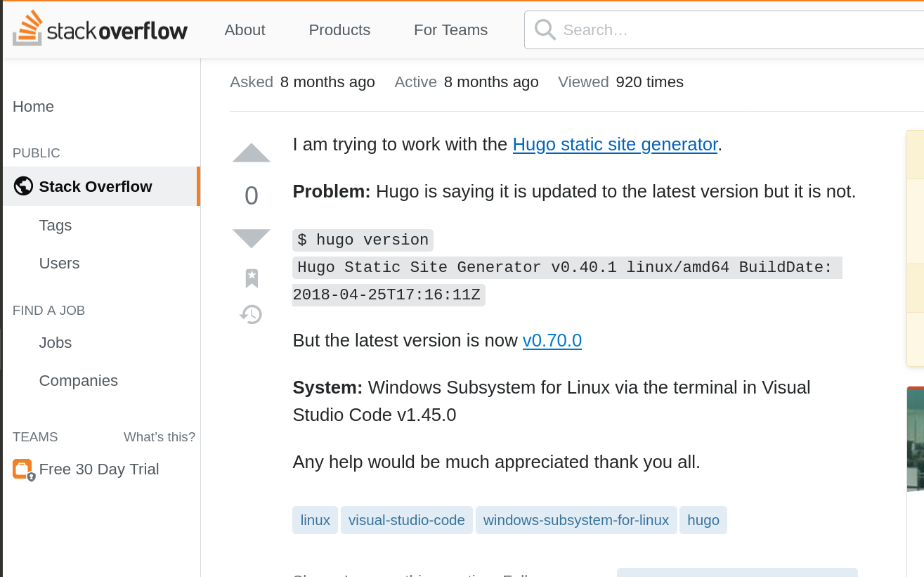Click the What's this? link
The width and height of the screenshot is (924, 577).
click(160, 437)
